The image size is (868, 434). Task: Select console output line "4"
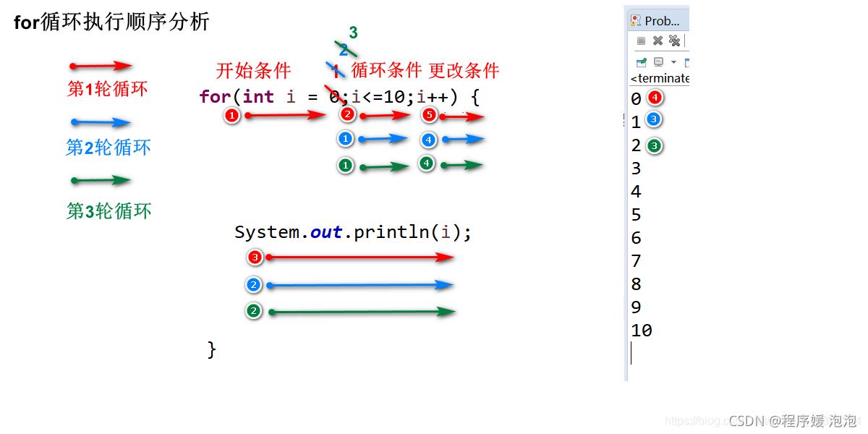(x=636, y=192)
